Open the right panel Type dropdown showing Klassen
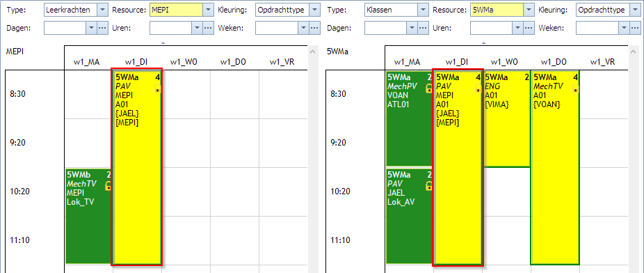 424,10
